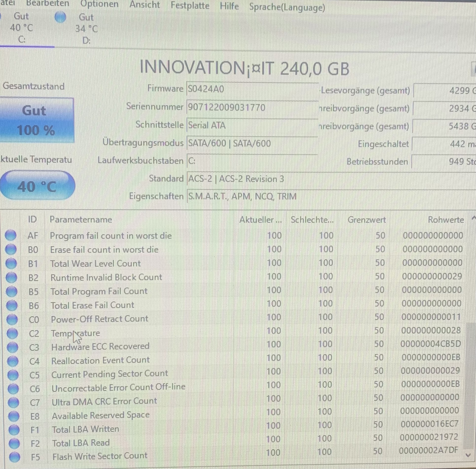Click the status orb for Ultra DMA CRC Error Count
The width and height of the screenshot is (476, 469).
[x=13, y=402]
